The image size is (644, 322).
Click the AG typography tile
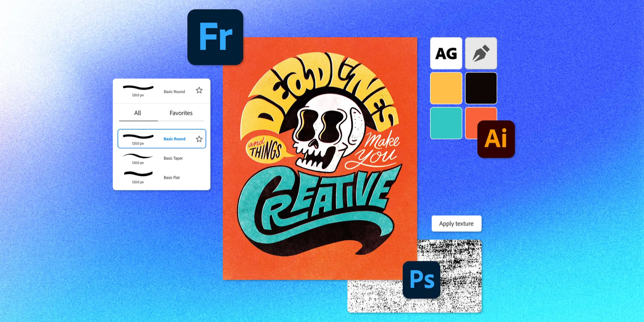446,53
